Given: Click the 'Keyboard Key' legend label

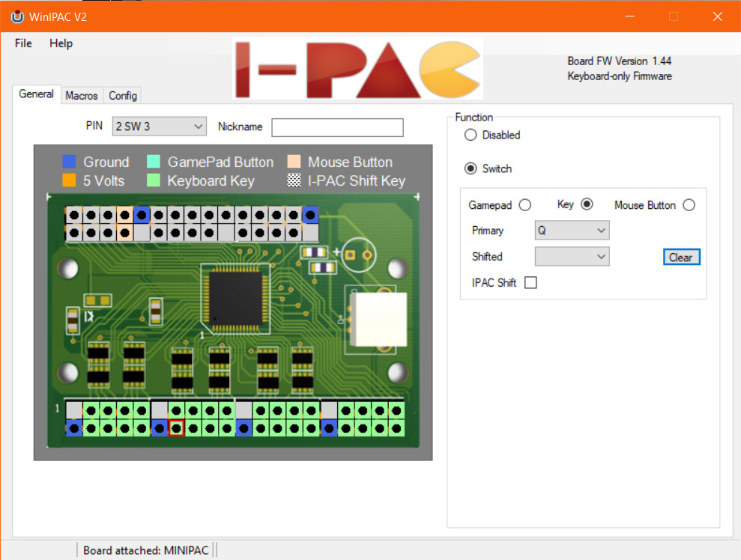Looking at the screenshot, I should (x=211, y=181).
